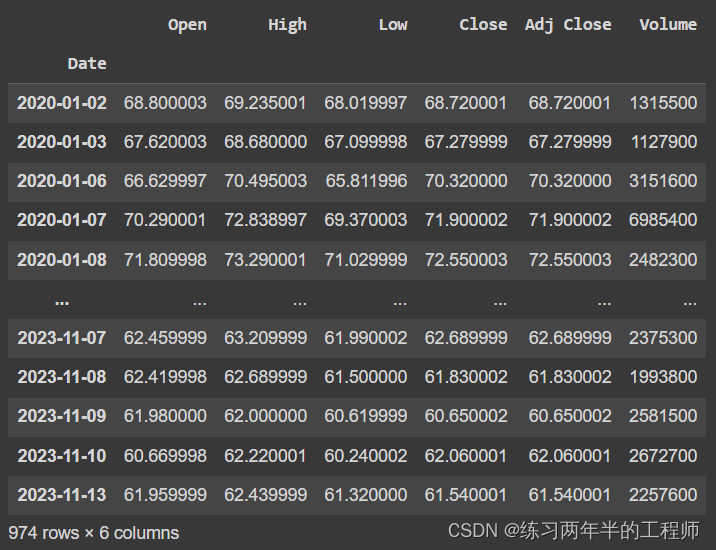Select Volume value 1127900
Viewport: 716px width, 550px height.
[664, 142]
